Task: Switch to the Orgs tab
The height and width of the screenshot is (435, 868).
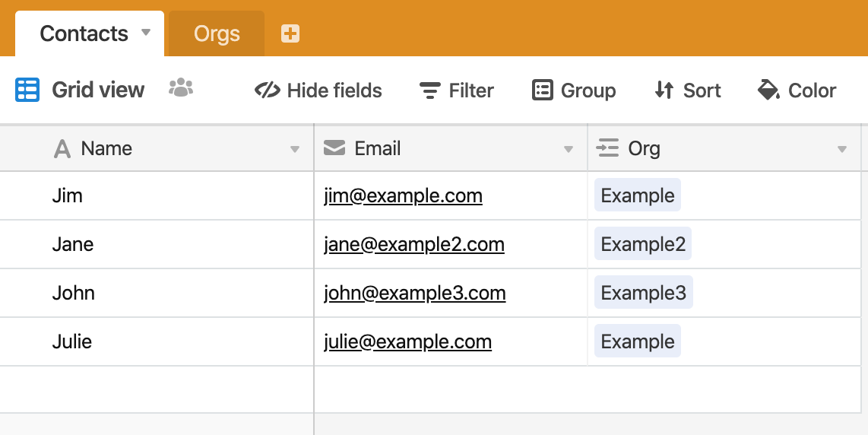Action: click(217, 33)
